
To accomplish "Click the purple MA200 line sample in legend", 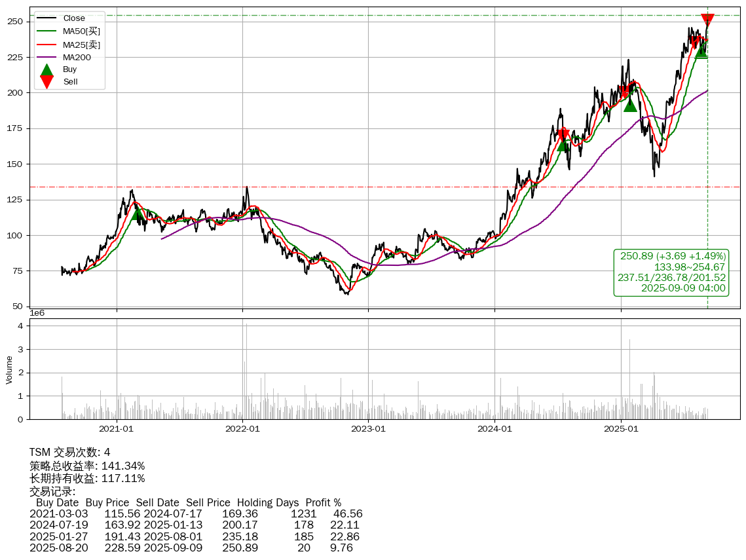I will [47, 57].
